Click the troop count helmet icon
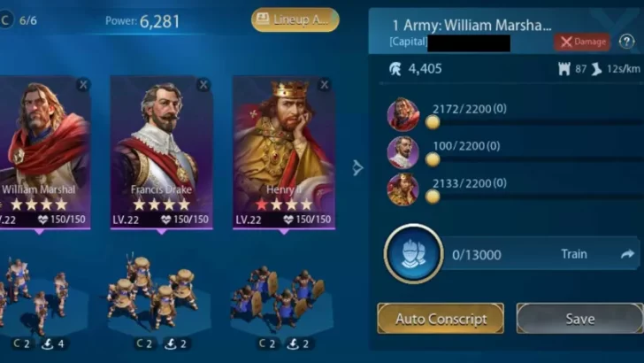Image resolution: width=644 pixels, height=363 pixels. pos(395,69)
